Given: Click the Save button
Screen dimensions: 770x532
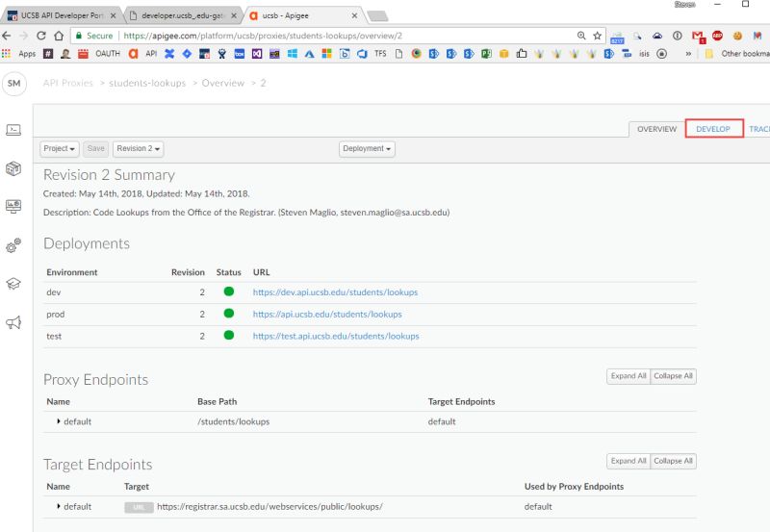Looking at the screenshot, I should [95, 149].
